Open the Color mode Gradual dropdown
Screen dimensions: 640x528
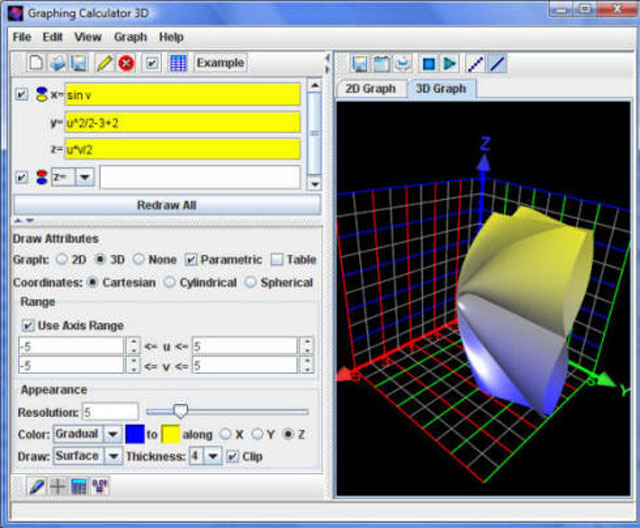113,434
